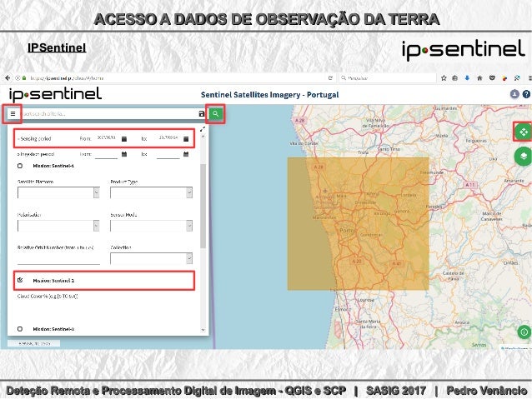Click the panel scrollbar up arrow

[x=203, y=137]
